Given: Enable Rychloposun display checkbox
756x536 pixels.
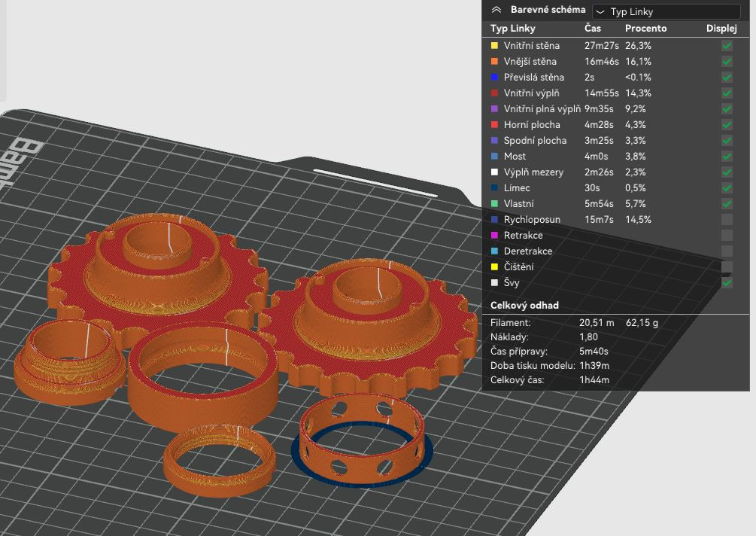Looking at the screenshot, I should pyautogui.click(x=727, y=220).
